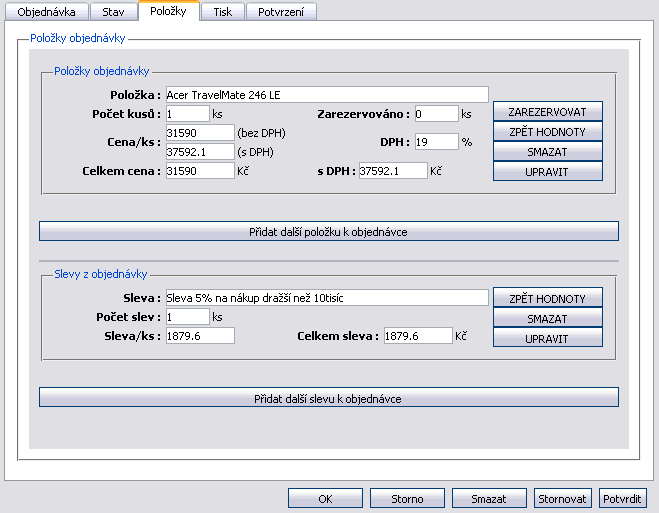
Task: Click the Celkem sleva label
Action: [x=338, y=336]
